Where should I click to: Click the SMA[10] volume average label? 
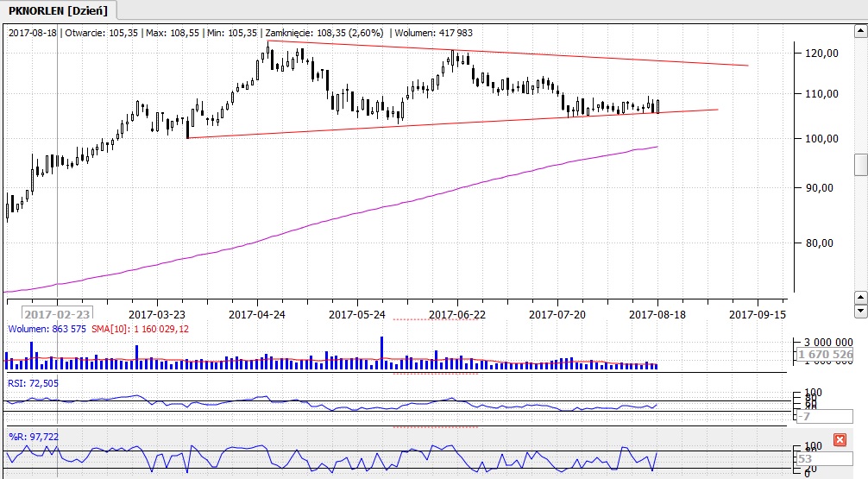[140, 329]
